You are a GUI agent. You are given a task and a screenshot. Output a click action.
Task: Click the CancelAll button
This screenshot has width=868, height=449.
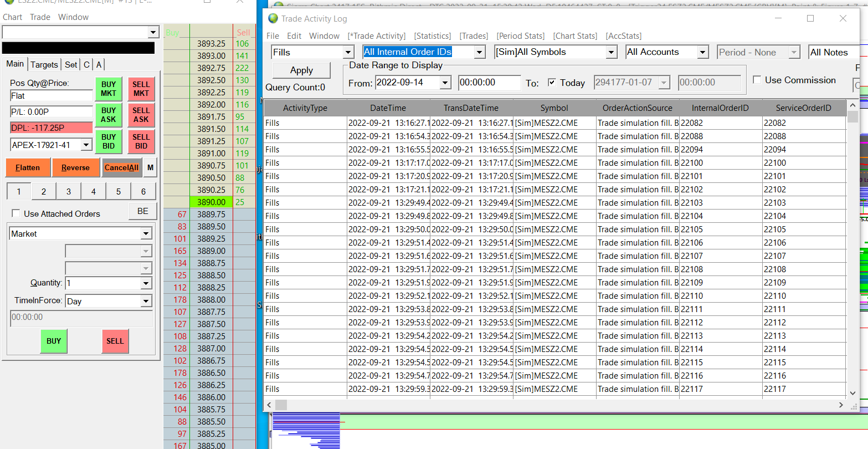pos(122,167)
